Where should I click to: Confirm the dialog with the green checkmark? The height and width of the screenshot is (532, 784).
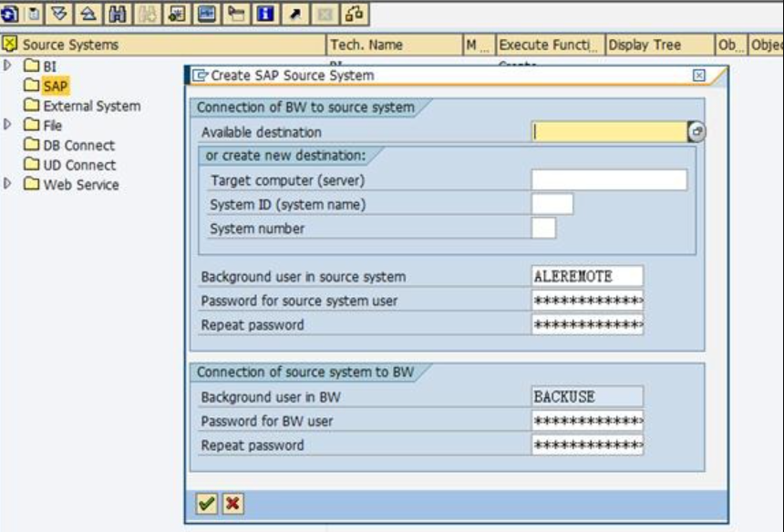[x=207, y=504]
